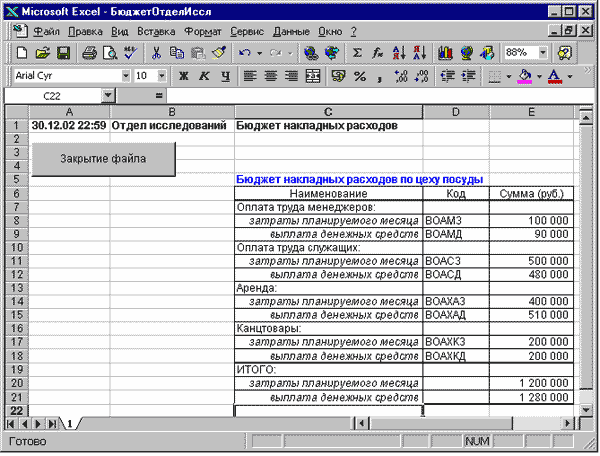Open the Name Box C22 dropdown
Viewport: 600px width, 456px height.
click(108, 95)
